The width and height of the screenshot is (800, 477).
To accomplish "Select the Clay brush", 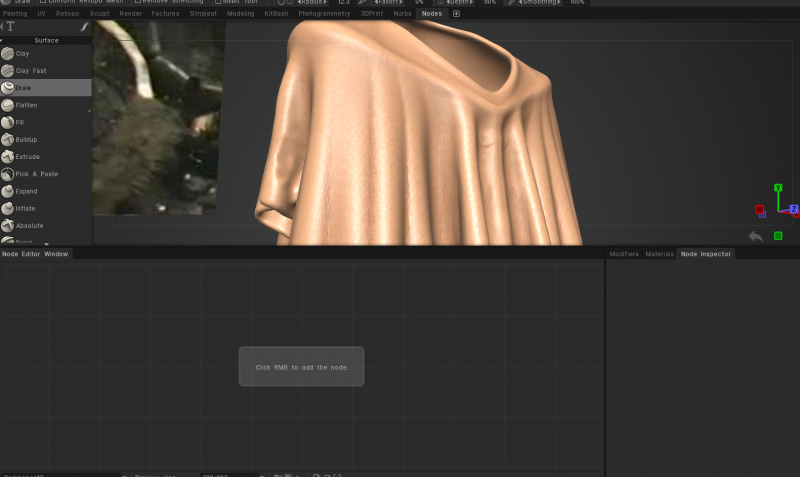I will tap(45, 54).
